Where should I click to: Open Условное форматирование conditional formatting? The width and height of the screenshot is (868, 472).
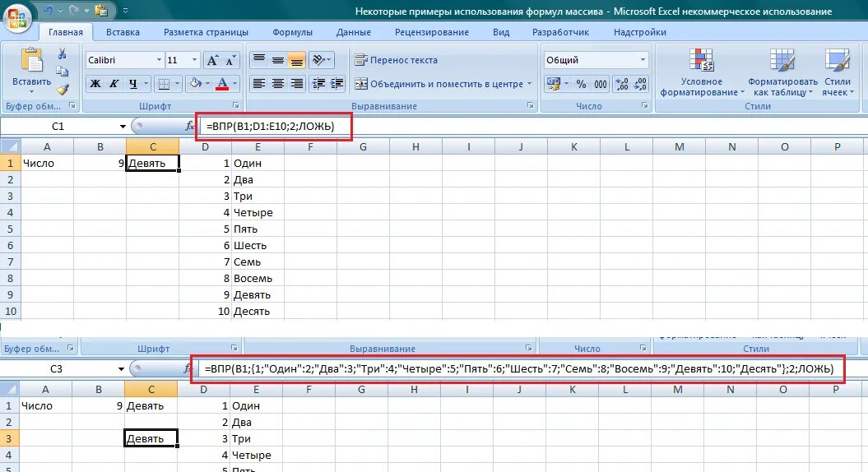702,72
